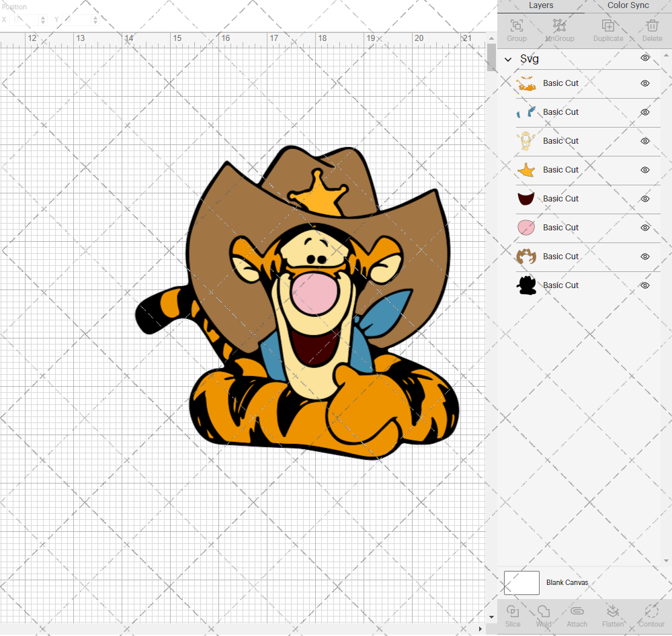Click canvas horizontal scroll right arrow
The width and height of the screenshot is (672, 636).
click(480, 629)
